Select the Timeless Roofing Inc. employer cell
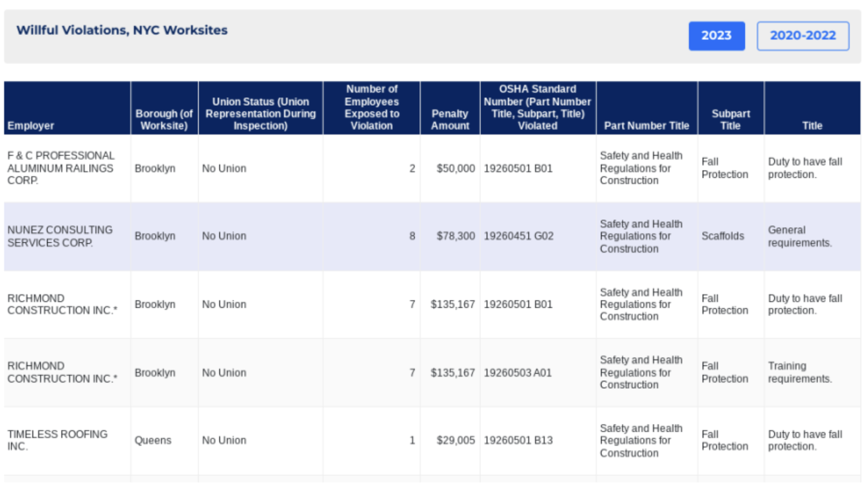 57,440
